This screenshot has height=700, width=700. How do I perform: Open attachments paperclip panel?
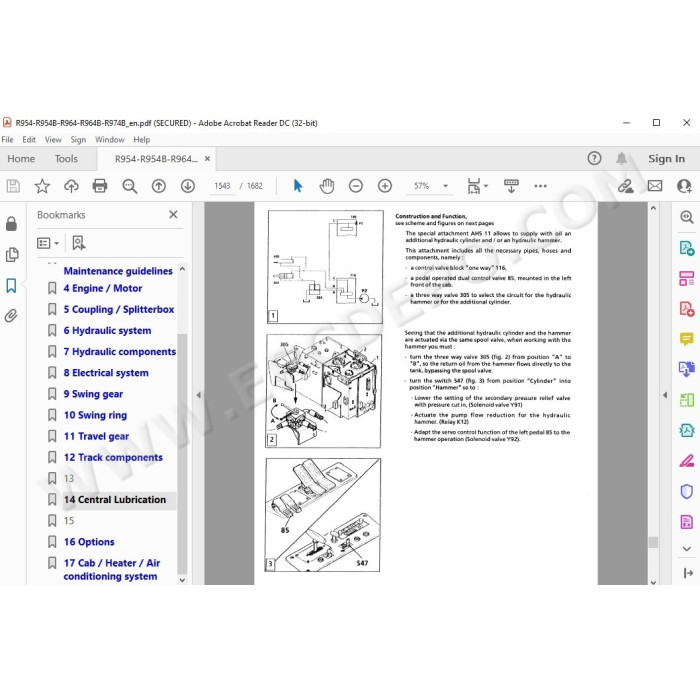pyautogui.click(x=11, y=316)
